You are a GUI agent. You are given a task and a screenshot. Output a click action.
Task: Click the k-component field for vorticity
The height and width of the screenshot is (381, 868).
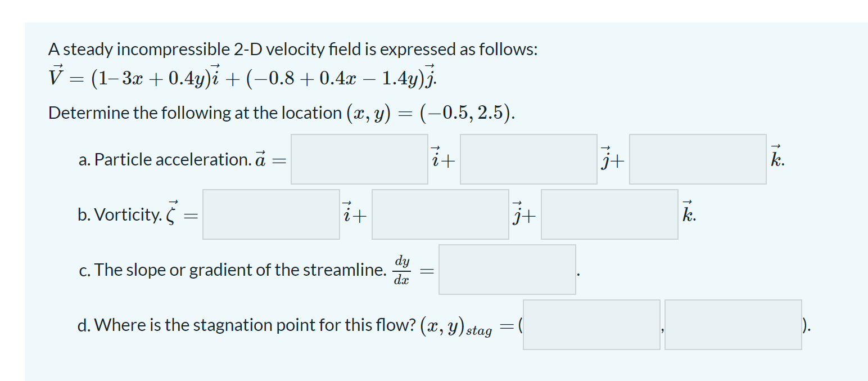[x=609, y=214]
